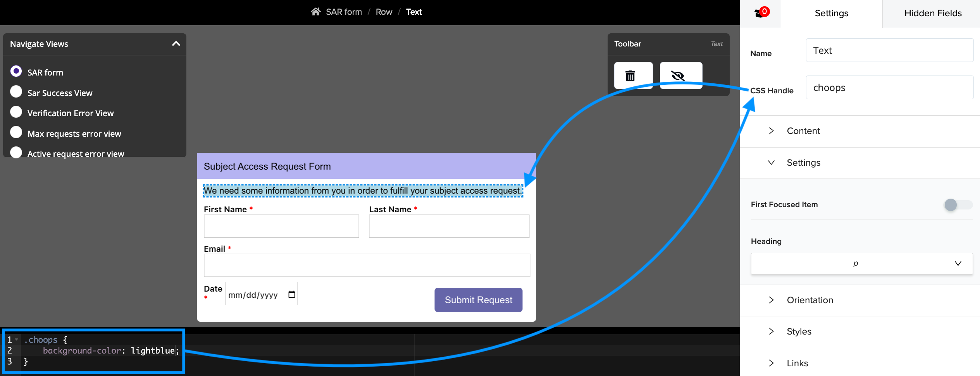The width and height of the screenshot is (980, 376).
Task: Expand the Styles section
Action: tap(799, 331)
